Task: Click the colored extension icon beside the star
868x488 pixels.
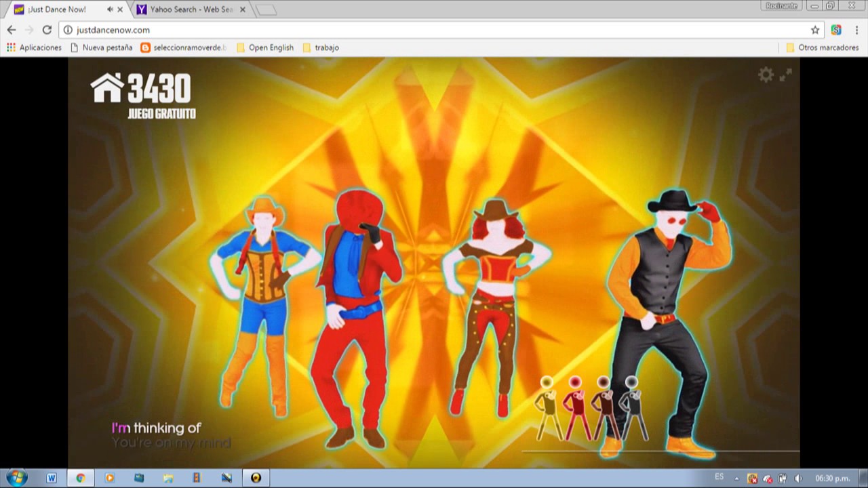Action: point(836,30)
